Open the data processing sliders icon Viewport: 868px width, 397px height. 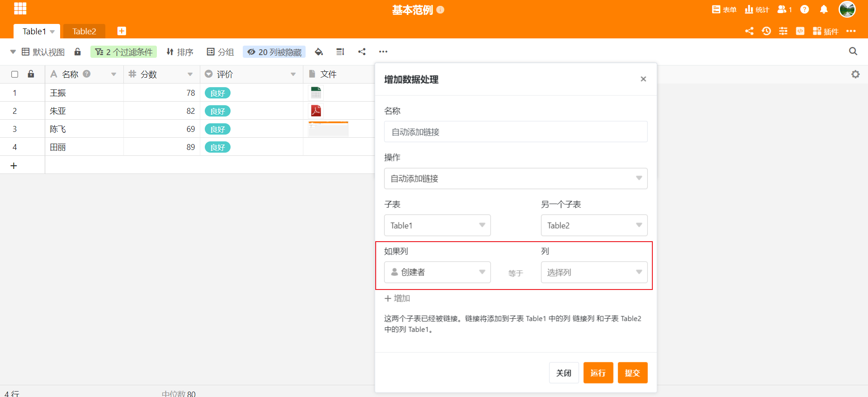click(x=783, y=31)
